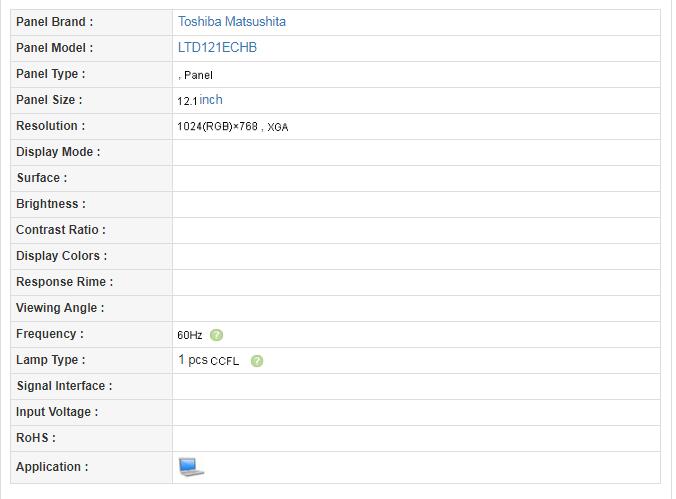Select the Signal Interface label
676x499 pixels.
[x=65, y=386]
